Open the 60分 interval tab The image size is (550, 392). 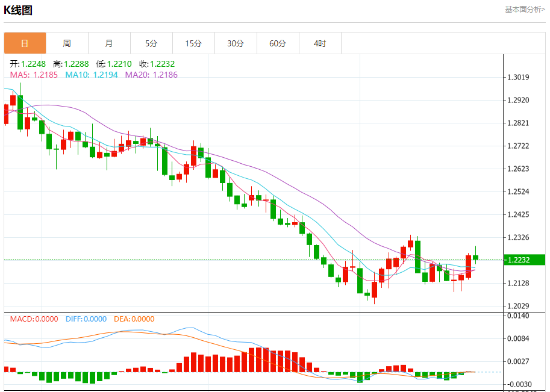(278, 43)
